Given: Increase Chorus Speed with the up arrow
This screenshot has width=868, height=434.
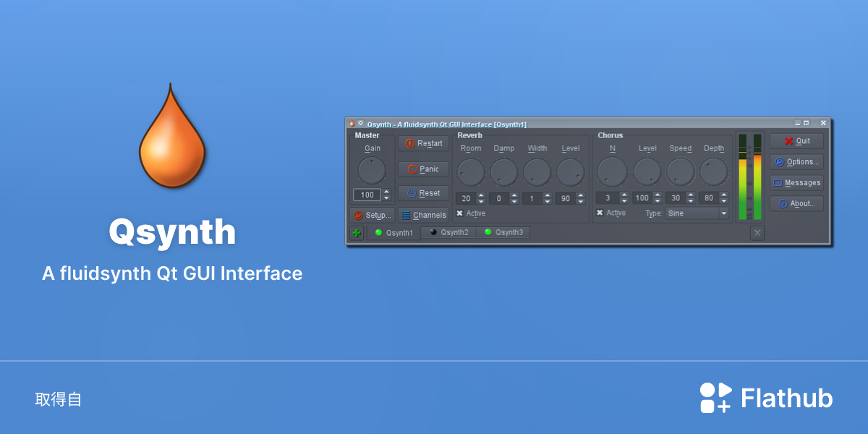Looking at the screenshot, I should click(x=691, y=195).
